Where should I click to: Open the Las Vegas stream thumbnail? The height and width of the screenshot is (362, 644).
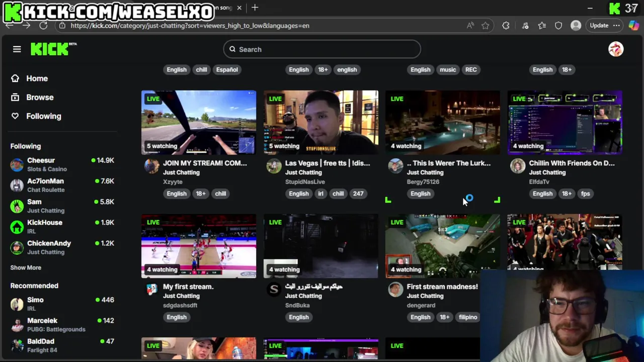pos(320,122)
